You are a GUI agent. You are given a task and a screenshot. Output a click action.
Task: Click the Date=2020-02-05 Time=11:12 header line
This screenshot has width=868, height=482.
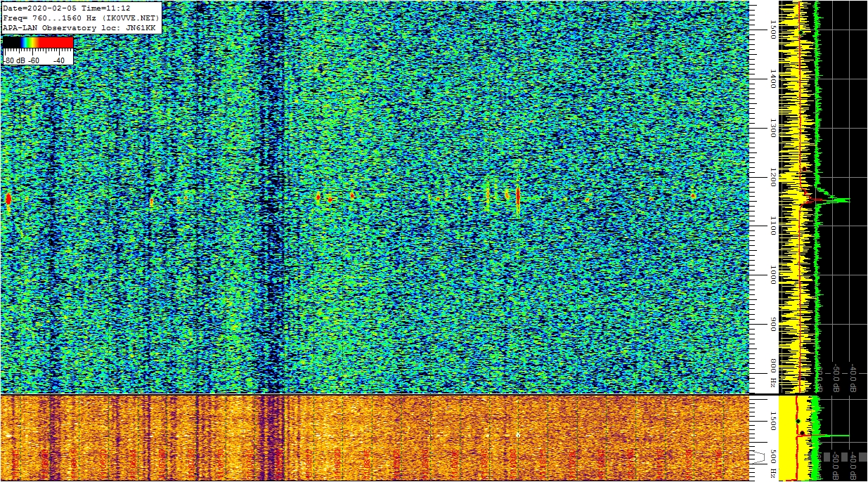(x=68, y=7)
